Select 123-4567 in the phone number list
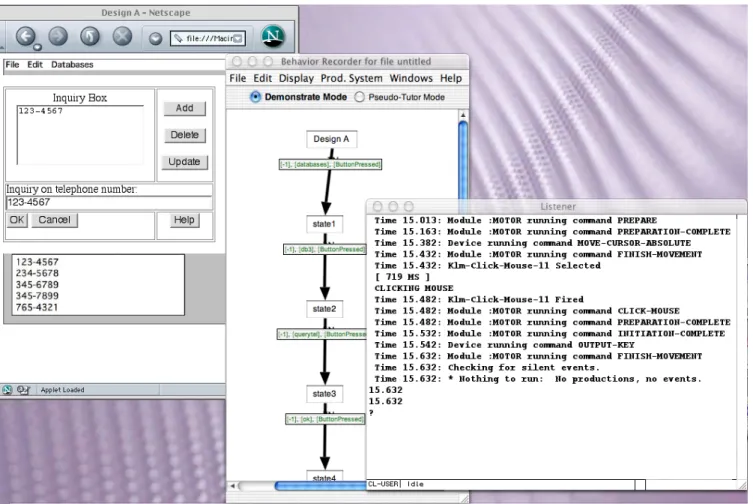This screenshot has width=753, height=504. click(x=37, y=262)
